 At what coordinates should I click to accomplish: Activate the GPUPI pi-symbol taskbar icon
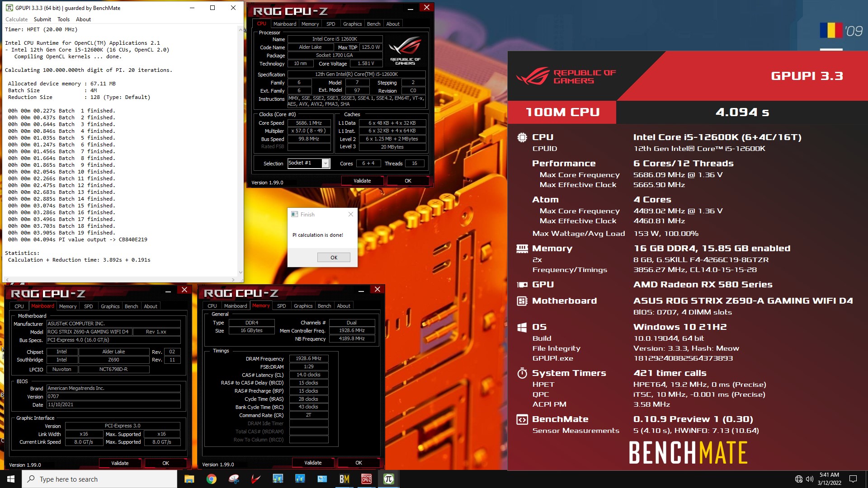pos(389,479)
